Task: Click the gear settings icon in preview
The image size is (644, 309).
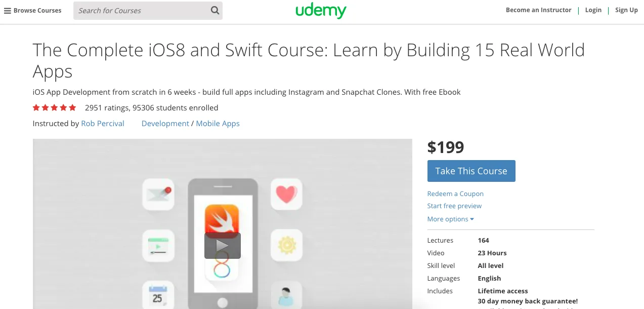Action: 286,245
